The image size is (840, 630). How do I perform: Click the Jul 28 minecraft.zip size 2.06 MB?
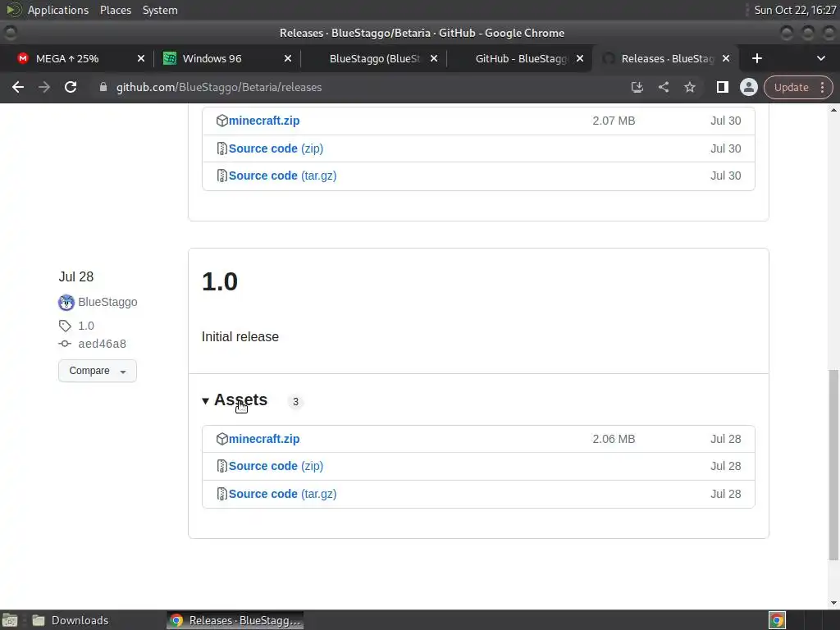tap(614, 439)
